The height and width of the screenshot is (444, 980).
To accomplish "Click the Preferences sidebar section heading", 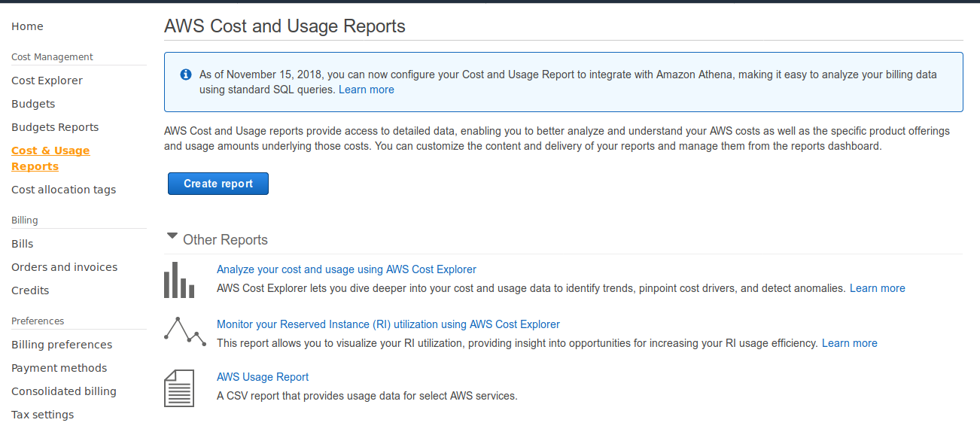I will pyautogui.click(x=38, y=321).
